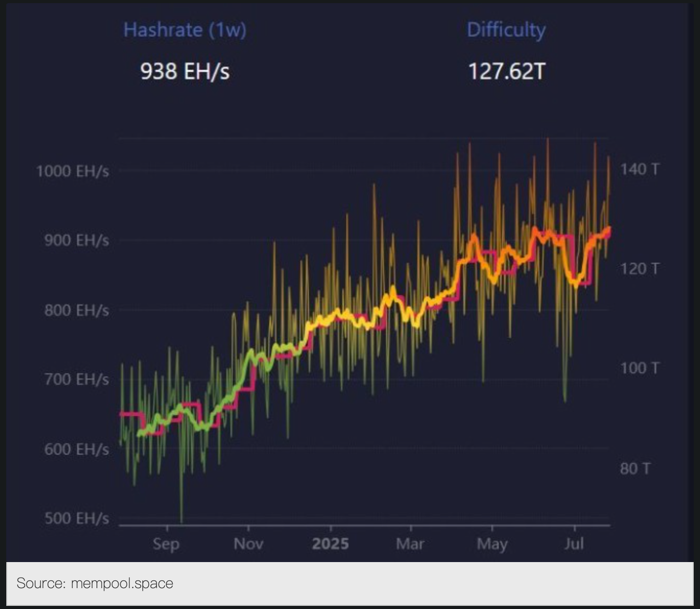The image size is (700, 609).
Task: Select the Nov marker on time axis
Action: click(248, 544)
